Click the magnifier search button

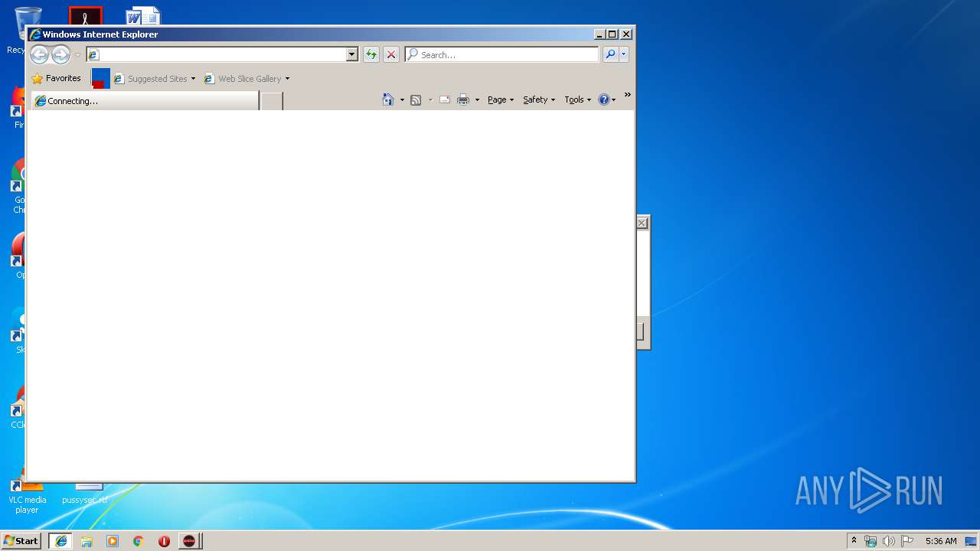point(610,54)
